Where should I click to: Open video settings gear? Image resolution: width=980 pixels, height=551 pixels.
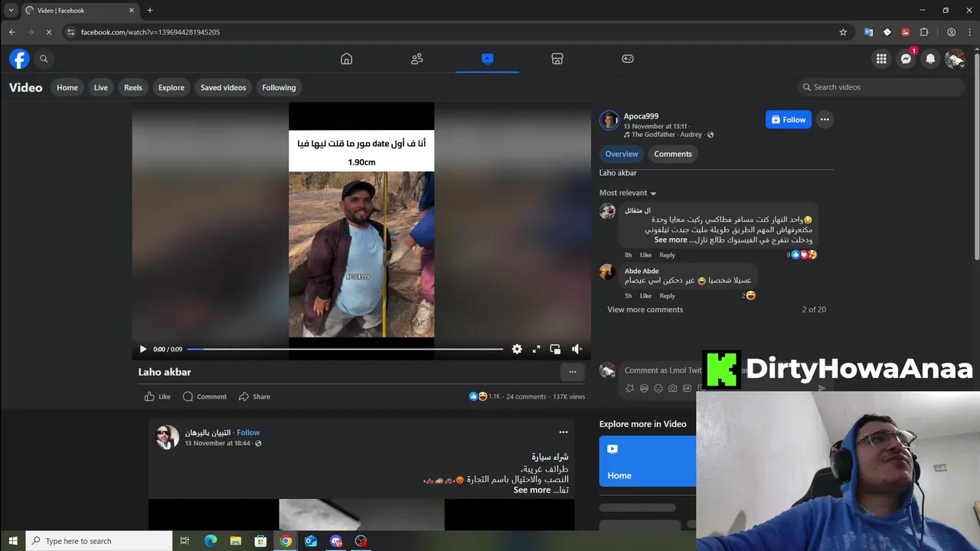tap(517, 349)
